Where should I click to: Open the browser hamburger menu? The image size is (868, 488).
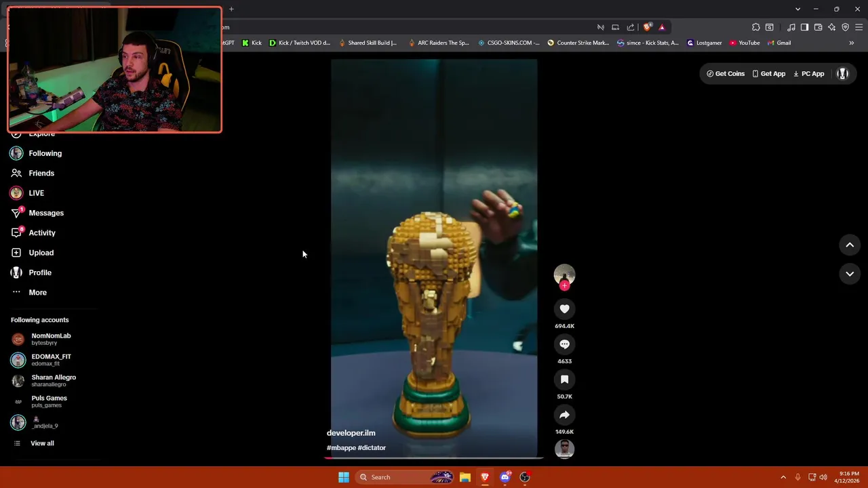(859, 27)
